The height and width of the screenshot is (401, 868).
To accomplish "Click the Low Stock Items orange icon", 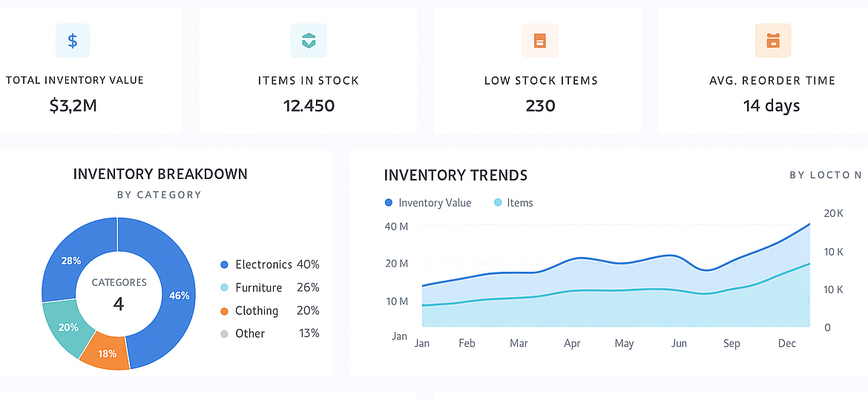I will click(540, 40).
